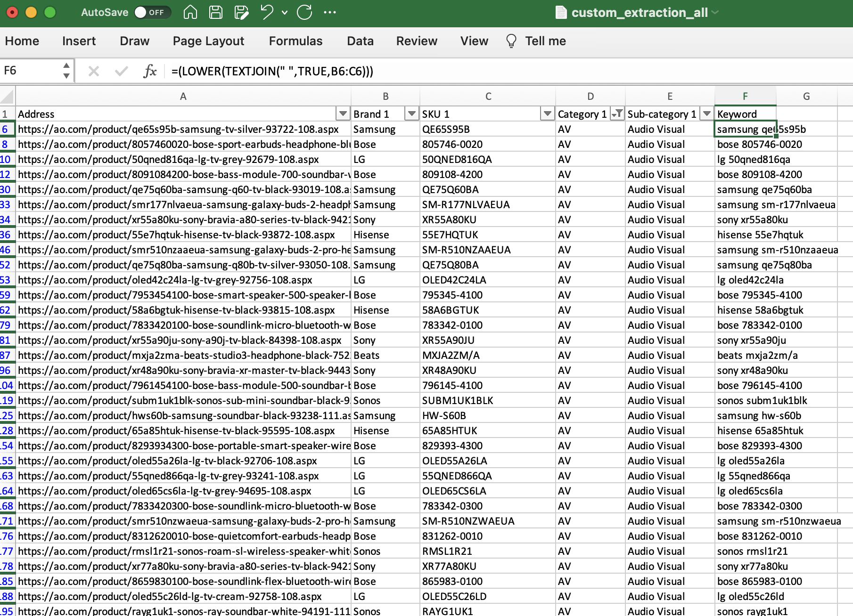Click the Tell me lightbulb icon
This screenshot has height=616, width=853.
[x=511, y=41]
